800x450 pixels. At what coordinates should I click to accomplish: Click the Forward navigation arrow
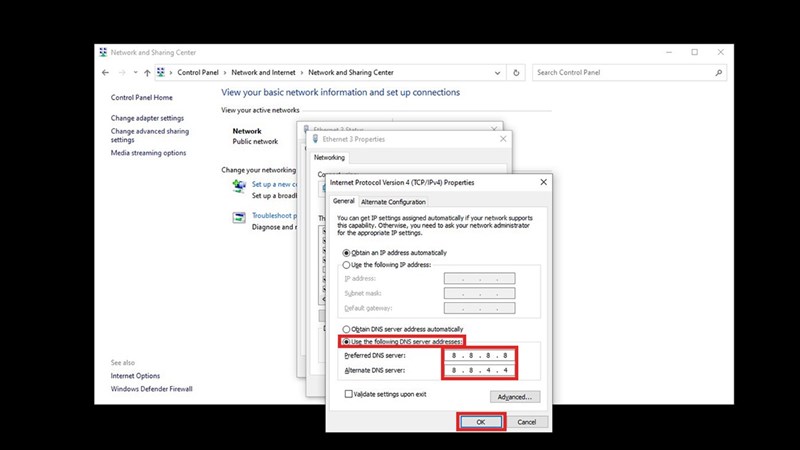(x=122, y=72)
